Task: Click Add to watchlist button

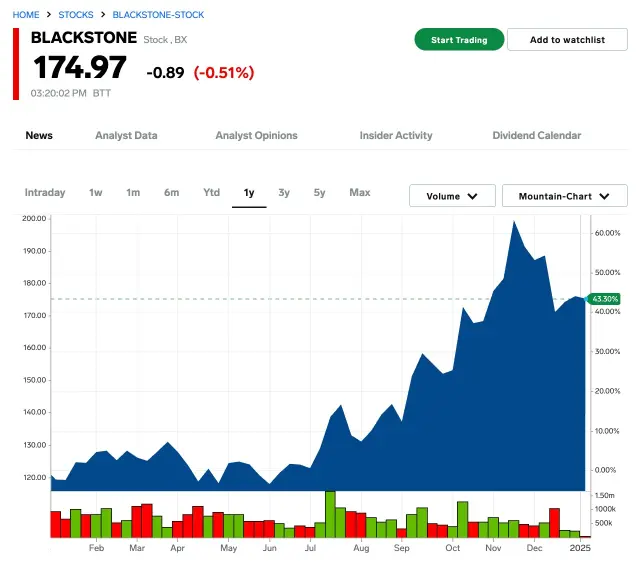Action: (567, 40)
